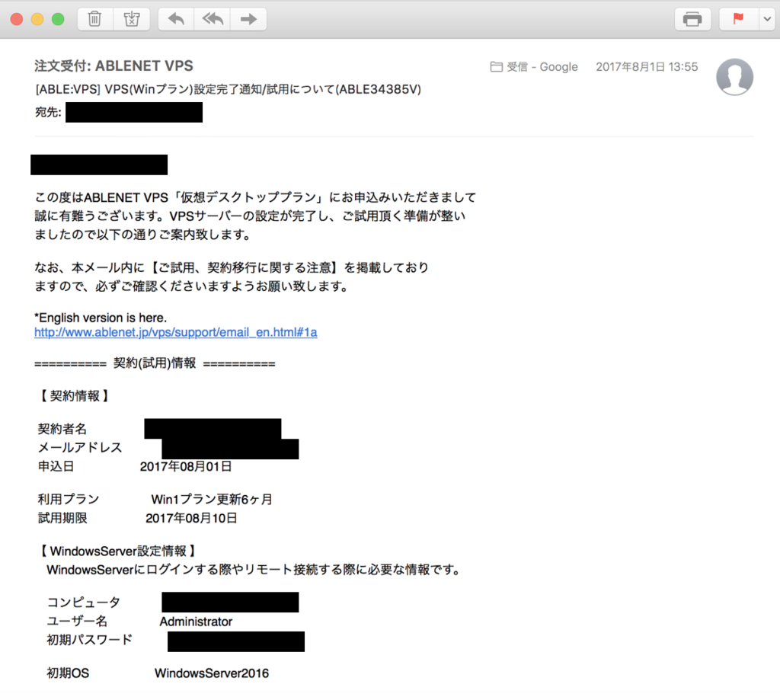This screenshot has width=780, height=700.
Task: Open the ablenet.jp English version link
Action: (176, 332)
